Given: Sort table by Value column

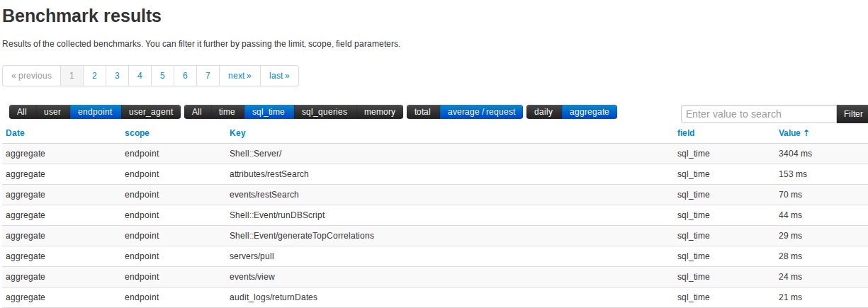Looking at the screenshot, I should tap(793, 132).
